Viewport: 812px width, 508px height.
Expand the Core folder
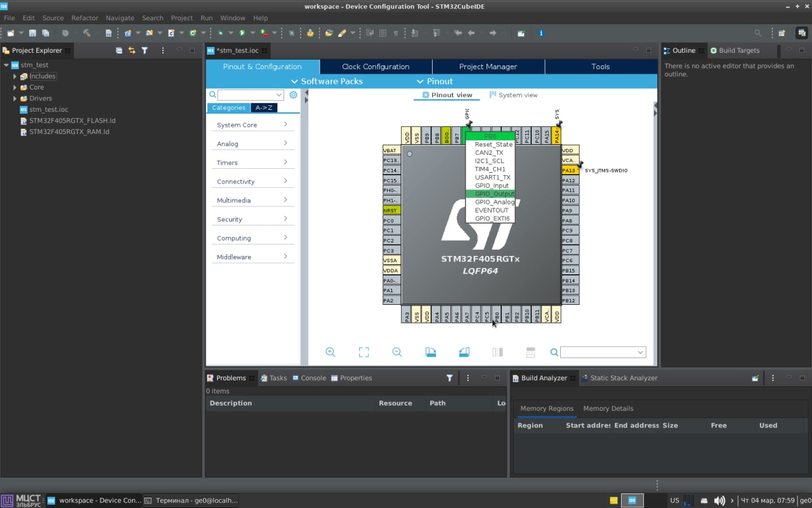click(15, 87)
